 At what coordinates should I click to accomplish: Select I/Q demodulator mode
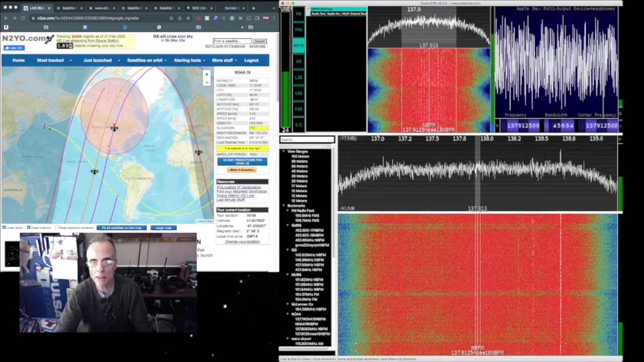point(298,124)
